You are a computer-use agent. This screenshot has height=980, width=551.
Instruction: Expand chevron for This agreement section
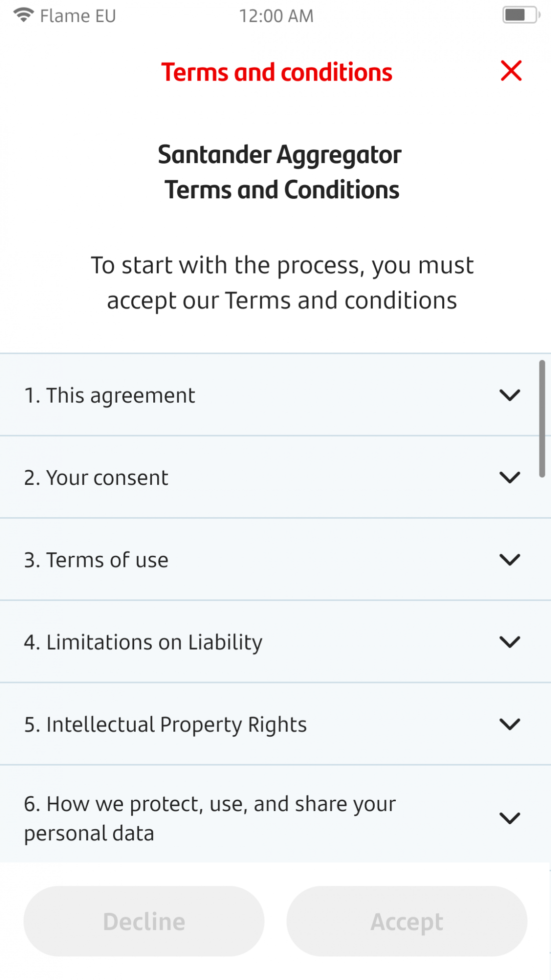510,395
